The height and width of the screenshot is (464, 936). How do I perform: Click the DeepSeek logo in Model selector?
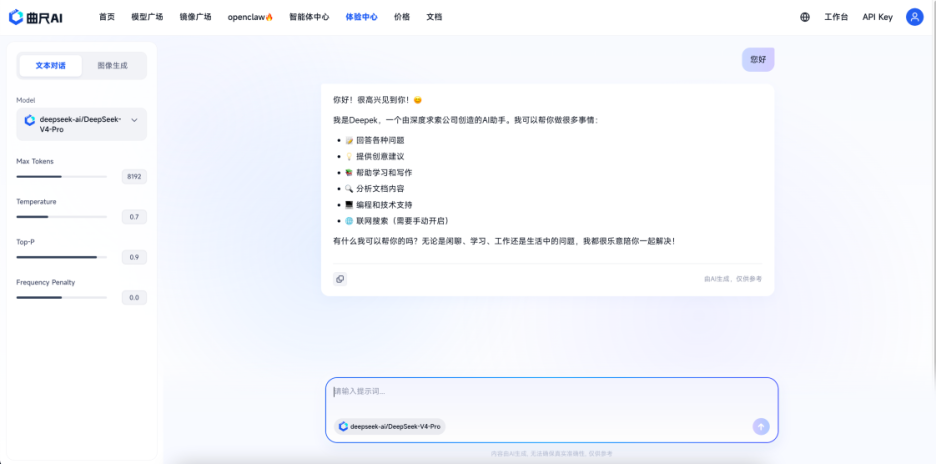point(30,120)
